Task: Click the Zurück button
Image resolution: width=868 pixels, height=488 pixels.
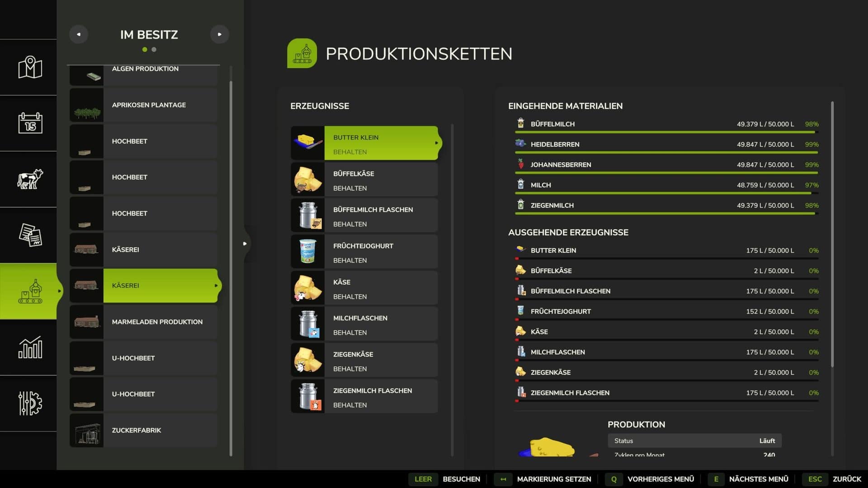Action: click(x=846, y=479)
